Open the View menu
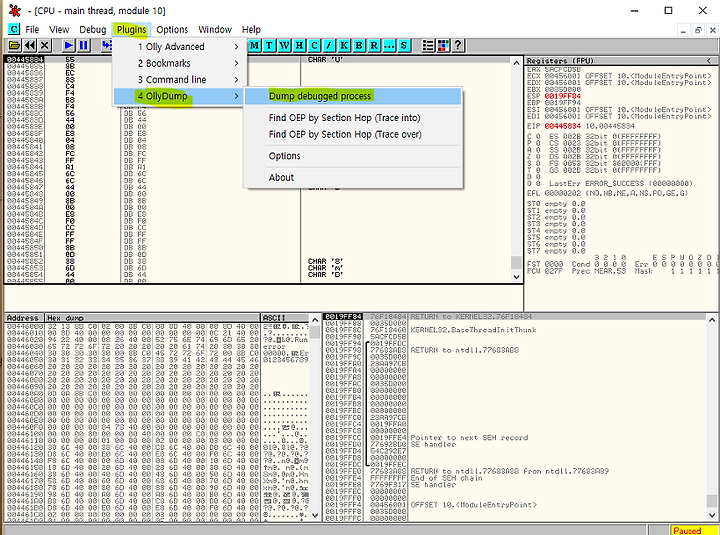Viewport: 720px width, 535px height. [59, 29]
